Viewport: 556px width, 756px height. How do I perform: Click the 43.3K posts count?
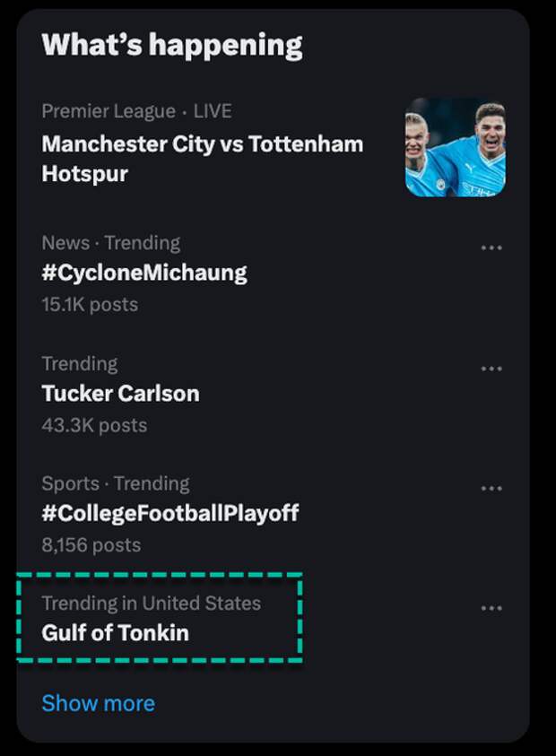pyautogui.click(x=94, y=426)
